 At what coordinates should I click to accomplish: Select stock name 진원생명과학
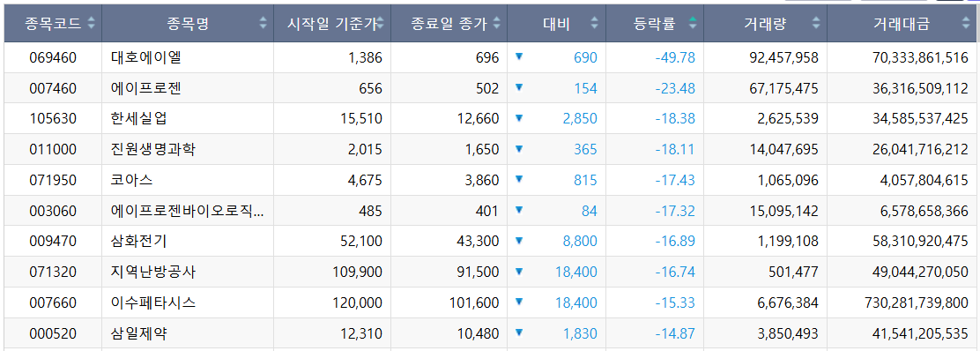[x=153, y=150]
